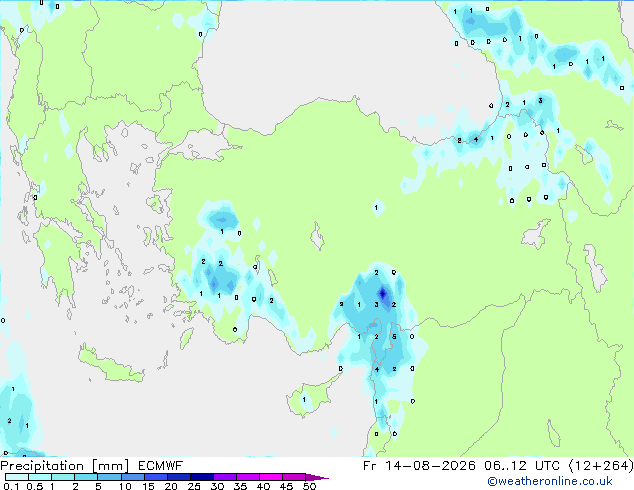Screen dimensions: 634x490
Task: Click the value 4 near Black Sea east coast
Action: 476,139
